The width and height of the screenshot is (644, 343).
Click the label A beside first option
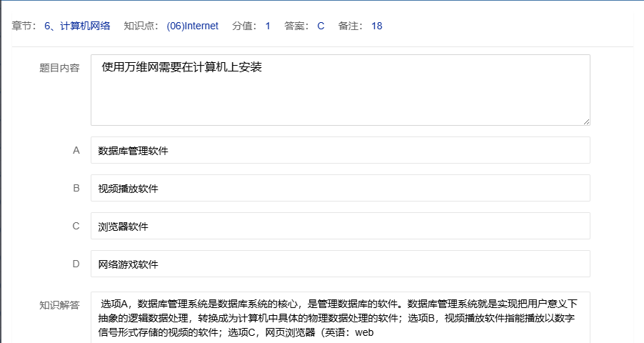[76, 151]
